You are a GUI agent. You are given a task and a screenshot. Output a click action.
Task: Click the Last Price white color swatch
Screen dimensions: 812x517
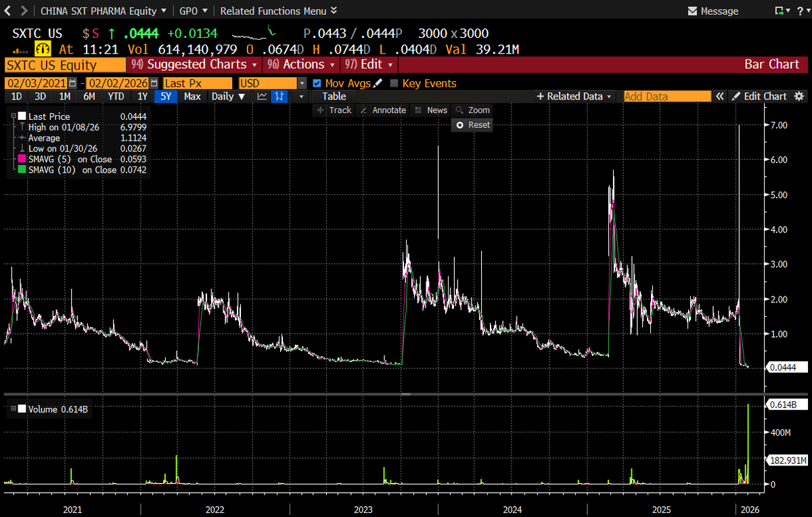22,116
